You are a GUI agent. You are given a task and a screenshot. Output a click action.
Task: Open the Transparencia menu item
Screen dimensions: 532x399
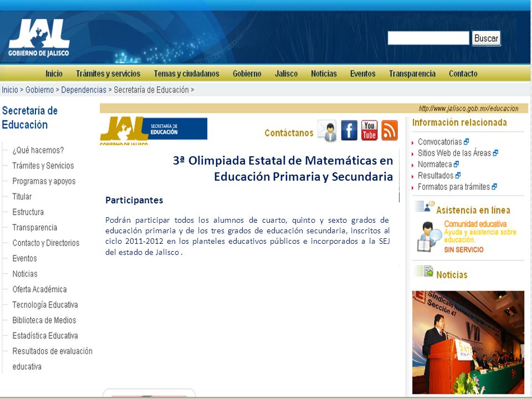[x=412, y=74]
